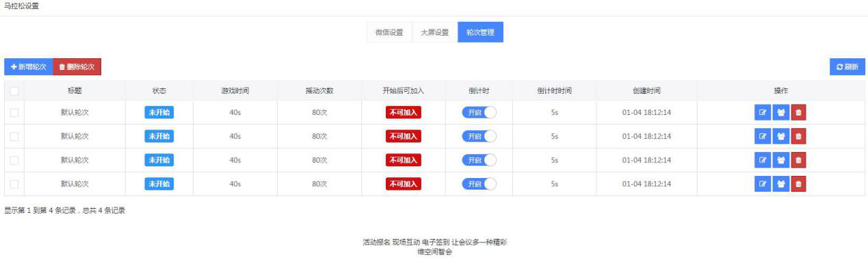Open the participants icon in the first row
This screenshot has height=267, width=868.
[x=781, y=112]
